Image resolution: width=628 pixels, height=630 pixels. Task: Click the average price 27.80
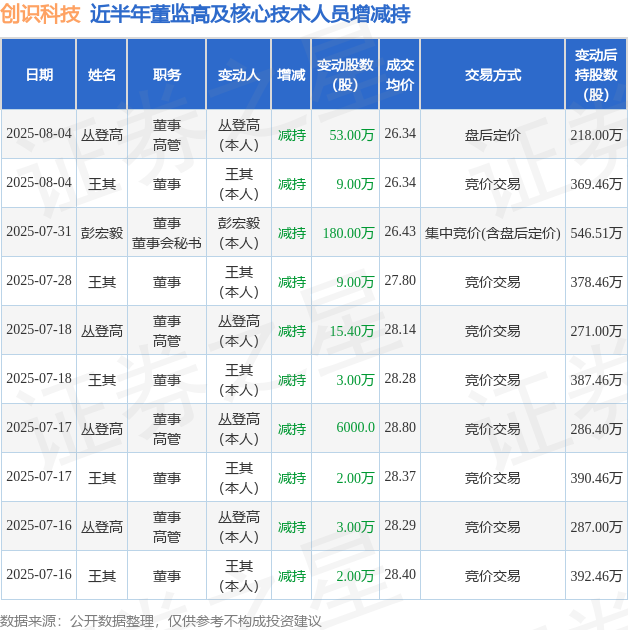[400, 280]
